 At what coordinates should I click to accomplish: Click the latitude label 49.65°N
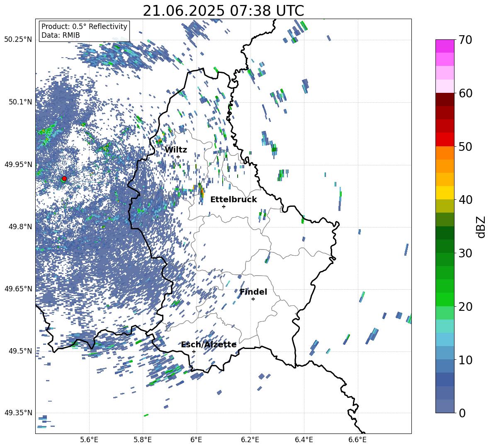point(18,288)
